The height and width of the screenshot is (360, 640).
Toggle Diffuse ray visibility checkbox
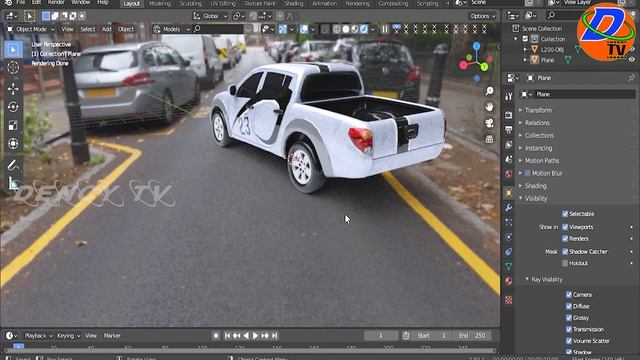(569, 306)
